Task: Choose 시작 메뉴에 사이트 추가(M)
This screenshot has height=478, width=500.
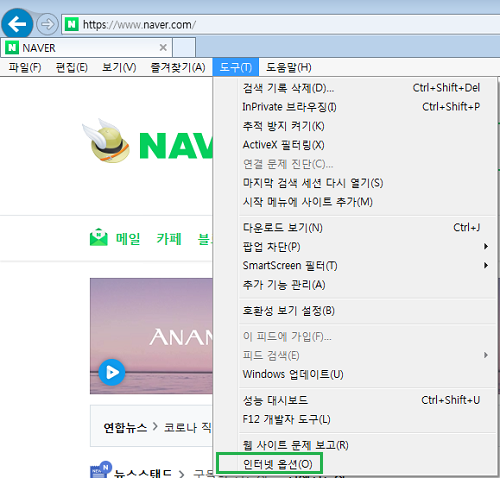Action: (355, 202)
